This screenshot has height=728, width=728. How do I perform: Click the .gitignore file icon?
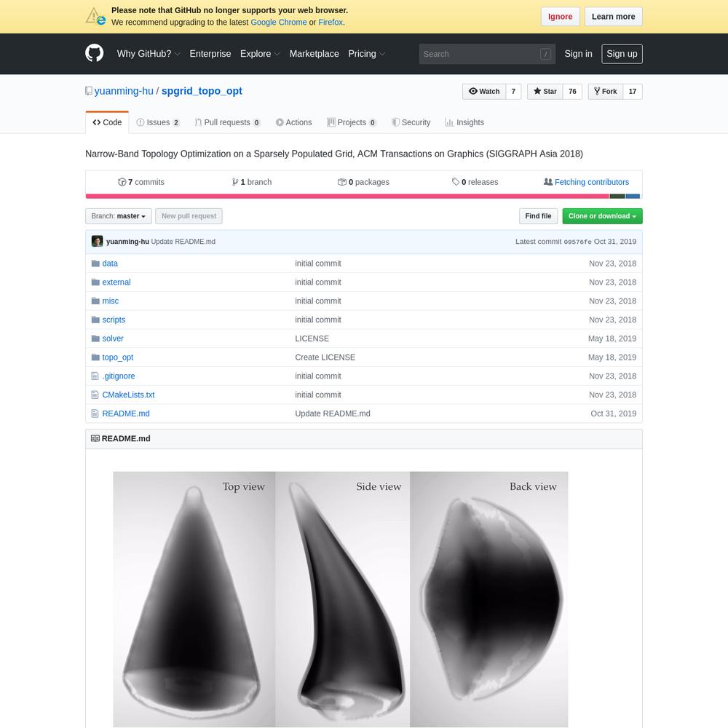(x=95, y=376)
